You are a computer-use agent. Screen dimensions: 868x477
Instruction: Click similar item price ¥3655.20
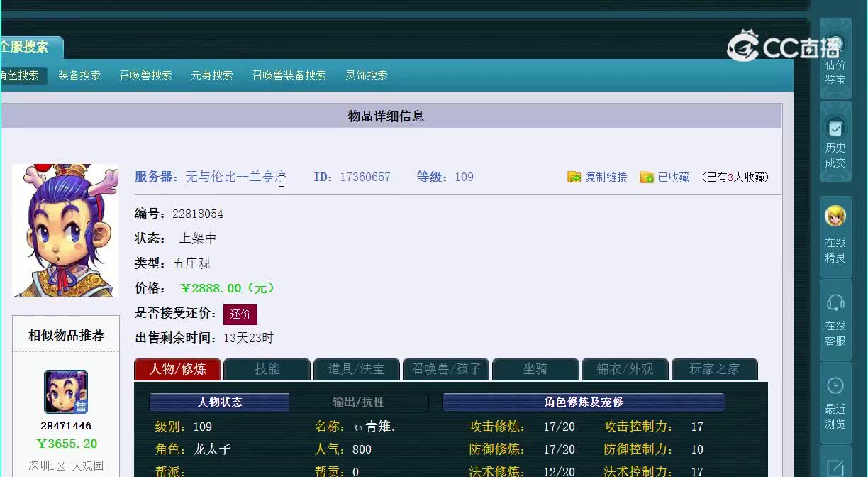67,444
